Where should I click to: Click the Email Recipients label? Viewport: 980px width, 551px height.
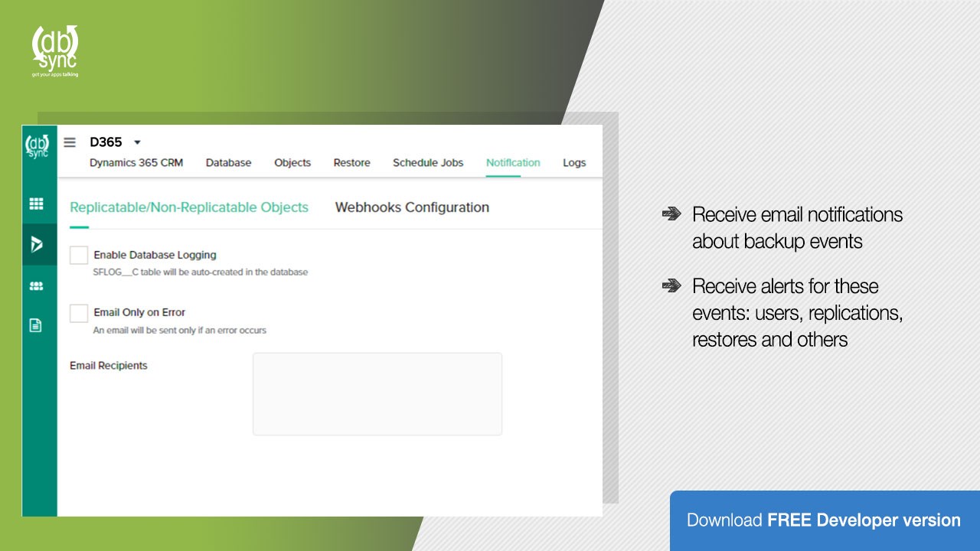point(109,366)
